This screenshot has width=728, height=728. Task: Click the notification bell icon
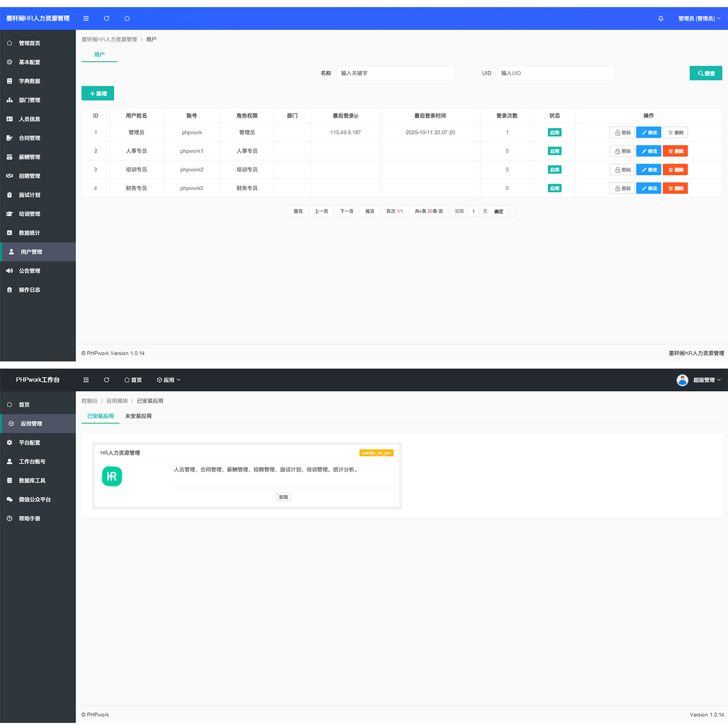(x=661, y=19)
